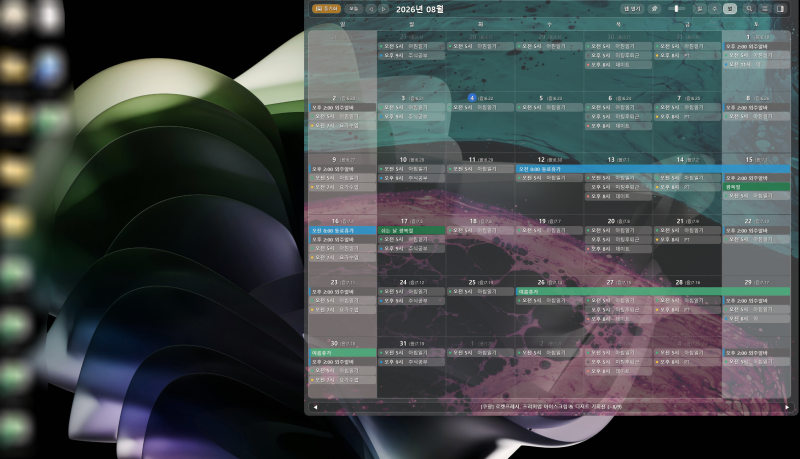The image size is (800, 459).
Task: Open 오후 8시 PT event on the 21st
Action: [x=687, y=240]
